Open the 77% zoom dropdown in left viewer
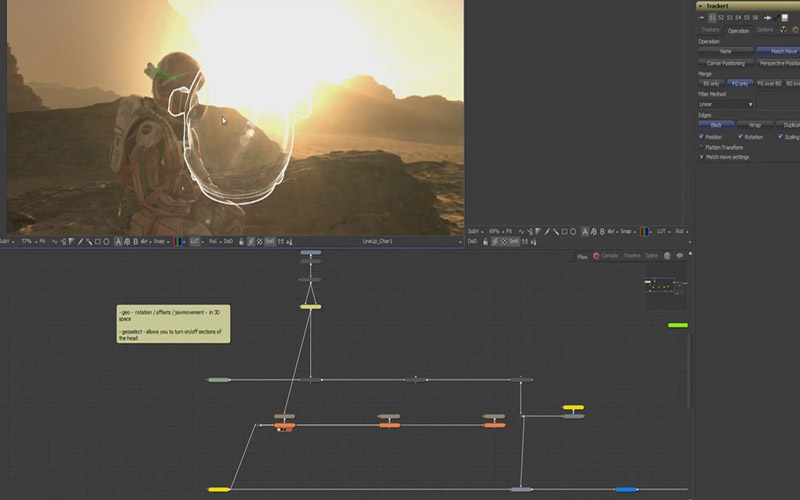Screen dimensions: 800x500 pos(29,242)
